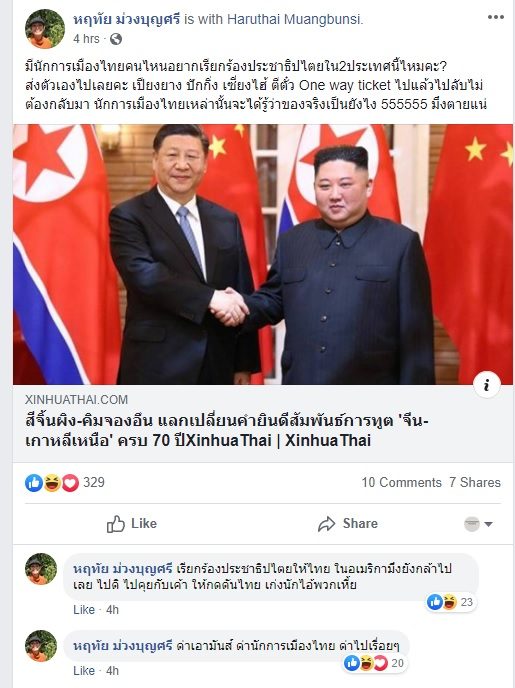
Task: Like the post with the thumbs-up button
Action: 132,524
